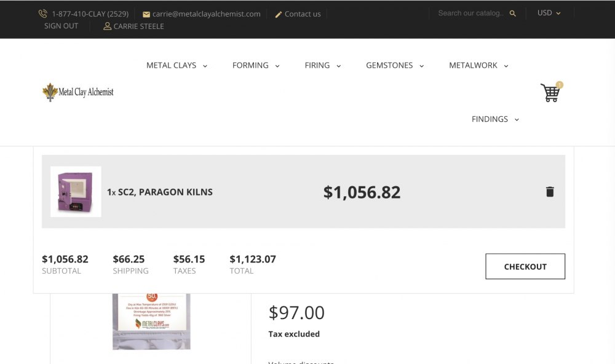Open the METAL CLAYS menu
This screenshot has height=364, width=615.
click(x=172, y=66)
